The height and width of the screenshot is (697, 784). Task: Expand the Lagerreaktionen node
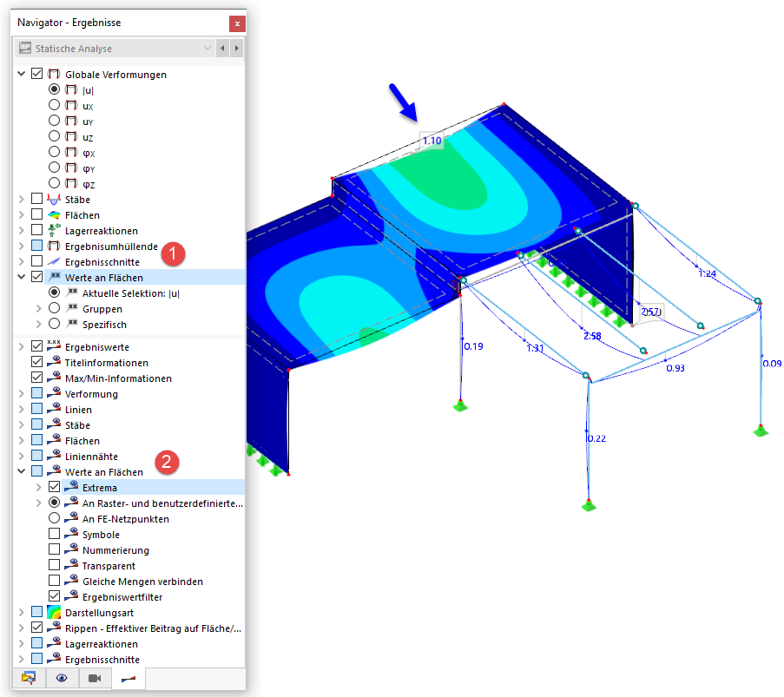pyautogui.click(x=21, y=231)
